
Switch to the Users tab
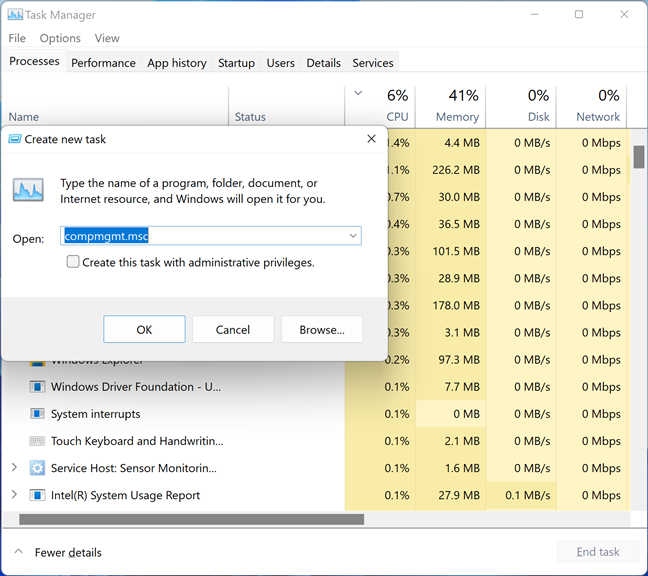click(281, 63)
